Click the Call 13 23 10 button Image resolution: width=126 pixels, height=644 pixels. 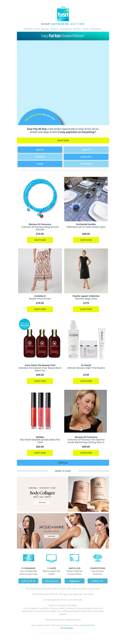click(x=28, y=581)
